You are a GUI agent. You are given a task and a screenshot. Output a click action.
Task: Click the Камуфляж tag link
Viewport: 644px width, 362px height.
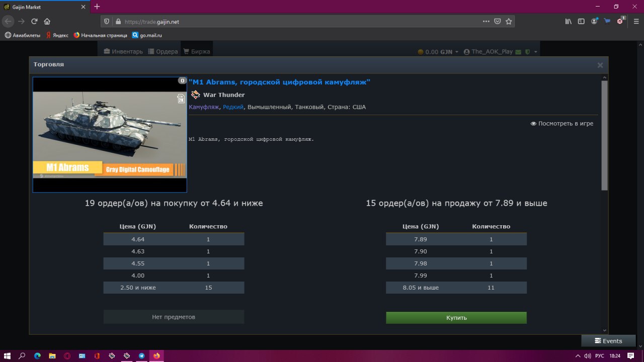204,107
